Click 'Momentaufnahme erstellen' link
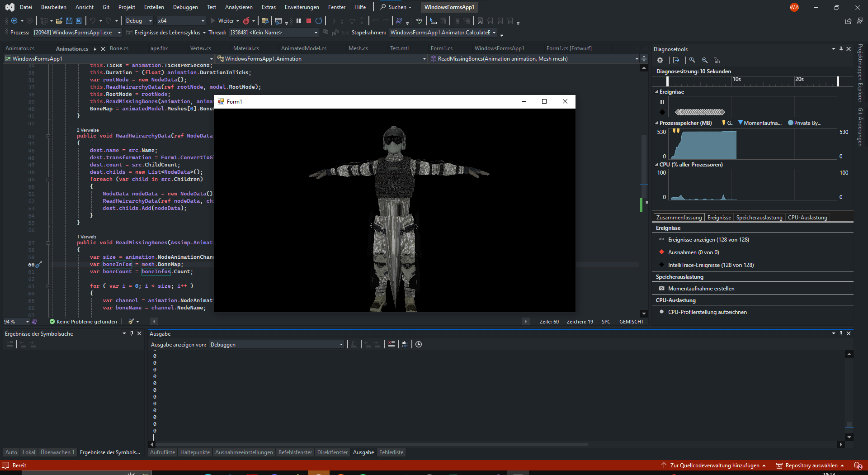Image resolution: width=868 pixels, height=475 pixels. click(701, 289)
